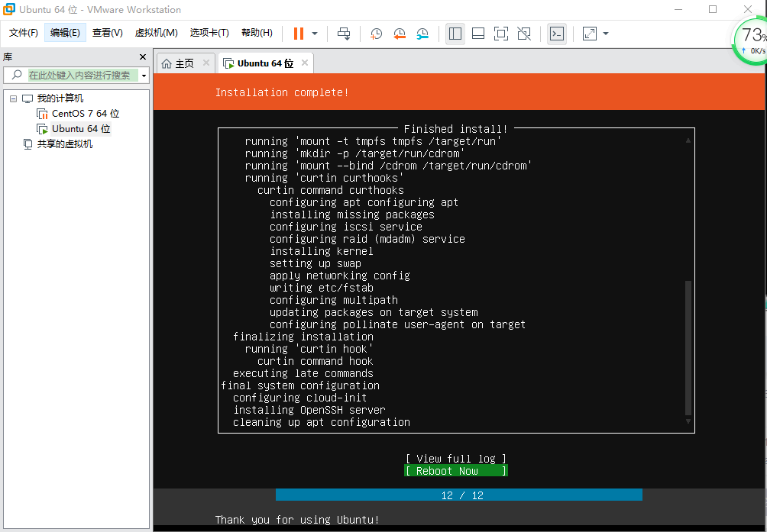
Task: Click the "cleaning up apt configuration" line
Action: (x=322, y=422)
